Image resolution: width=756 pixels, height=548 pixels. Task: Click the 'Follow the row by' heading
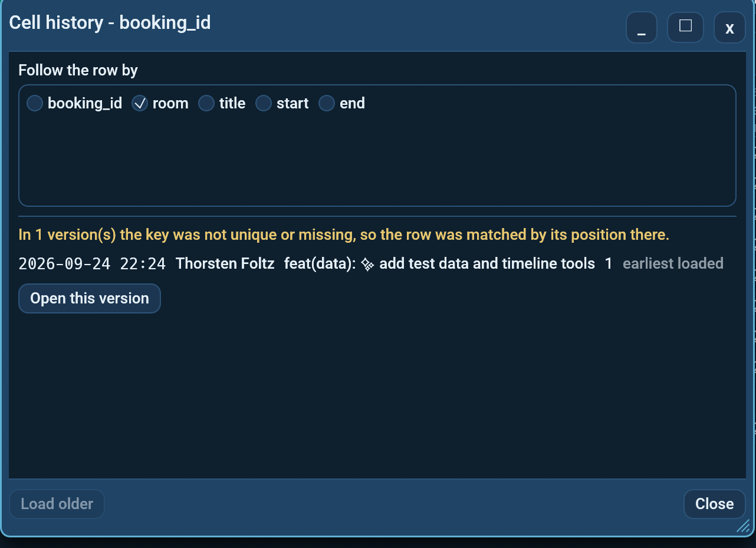tap(78, 70)
